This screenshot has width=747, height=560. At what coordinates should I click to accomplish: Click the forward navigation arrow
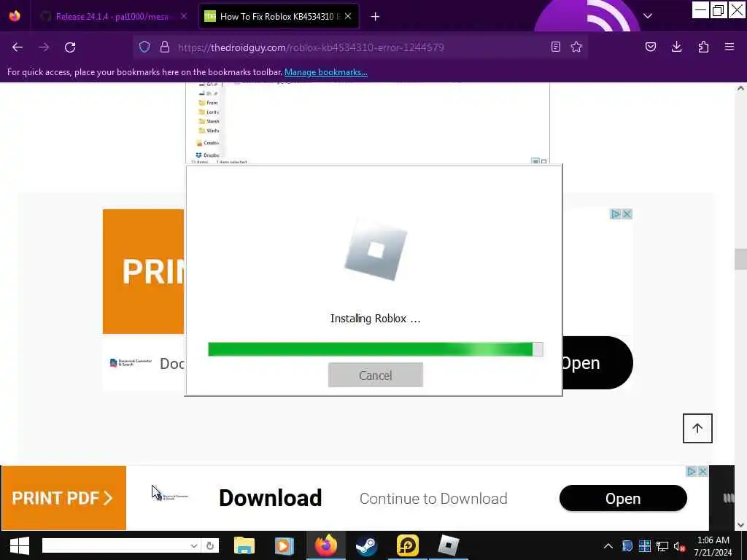44,47
